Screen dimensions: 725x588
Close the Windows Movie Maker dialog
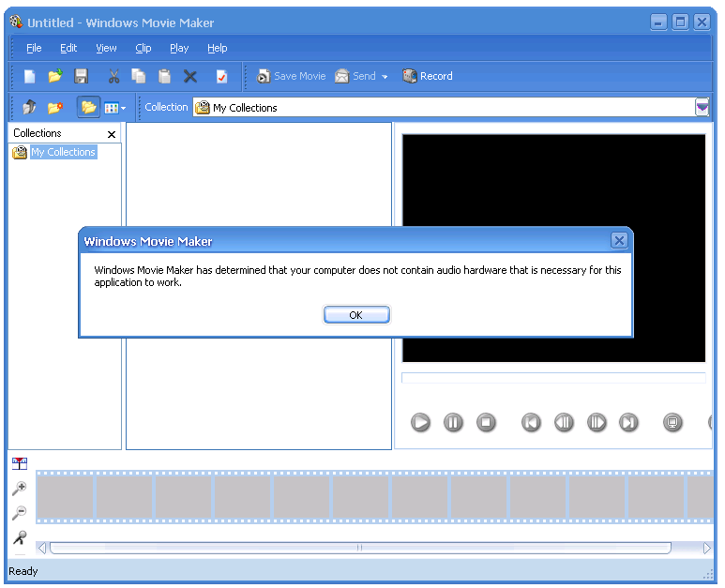619,240
